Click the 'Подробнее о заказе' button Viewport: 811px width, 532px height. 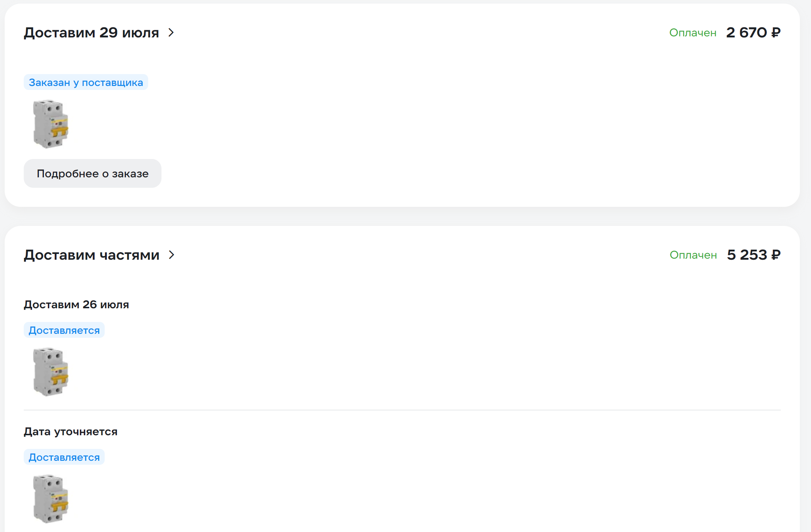point(92,173)
